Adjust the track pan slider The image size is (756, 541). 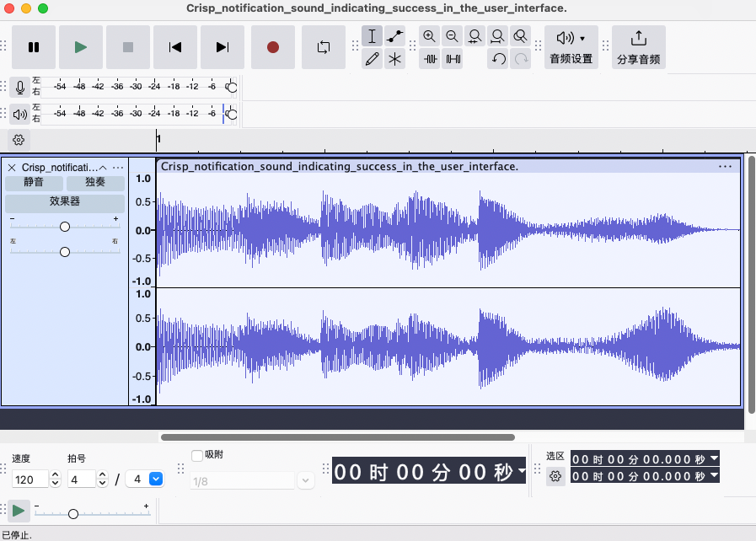[65, 252]
